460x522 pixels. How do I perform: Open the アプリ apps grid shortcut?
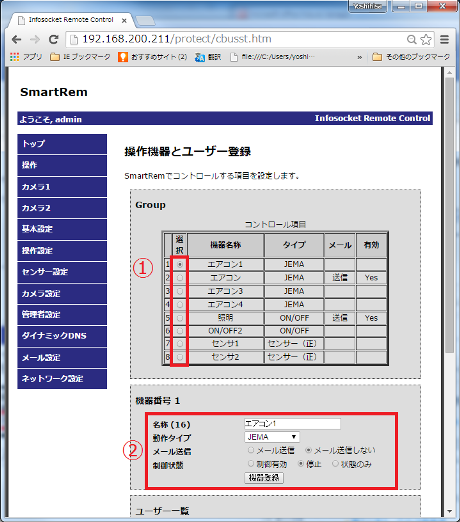click(26, 57)
